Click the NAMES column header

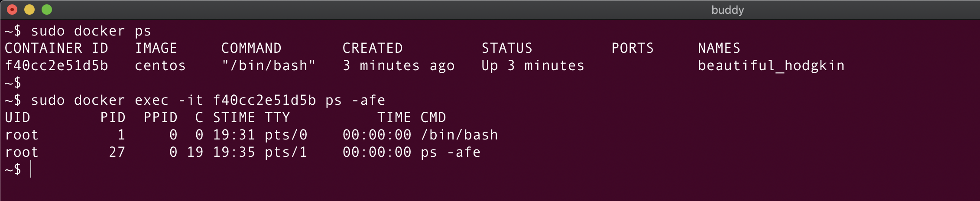(x=719, y=48)
